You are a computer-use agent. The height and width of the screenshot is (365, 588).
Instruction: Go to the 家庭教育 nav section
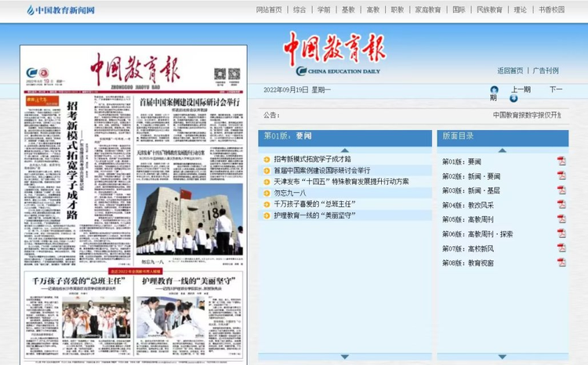pyautogui.click(x=428, y=10)
